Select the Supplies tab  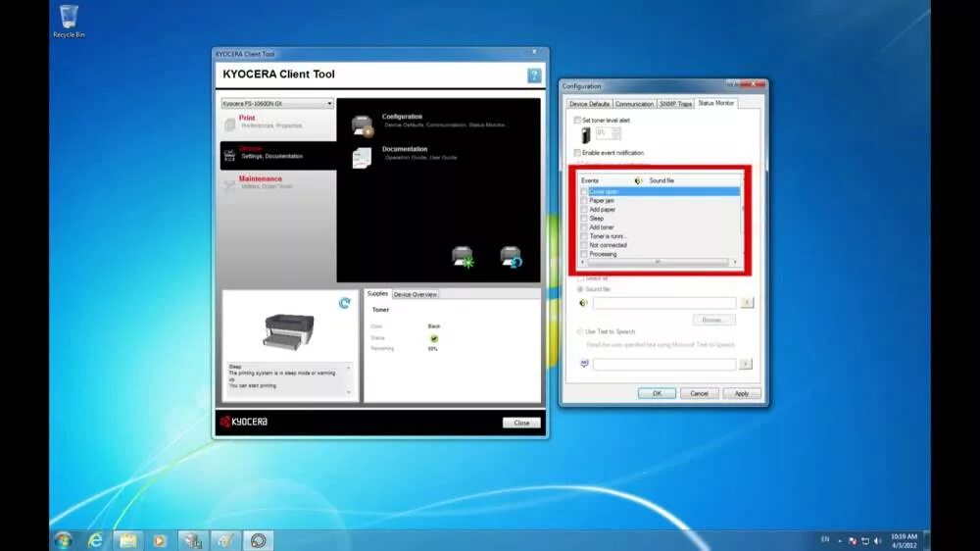(x=377, y=293)
